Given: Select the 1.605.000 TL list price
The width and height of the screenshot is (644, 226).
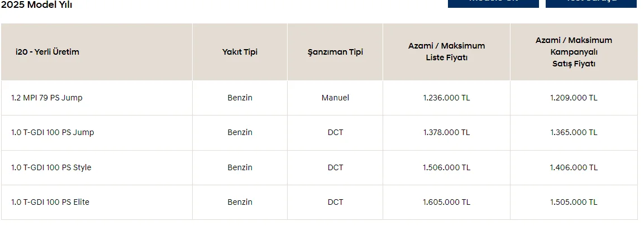Looking at the screenshot, I should (446, 202).
